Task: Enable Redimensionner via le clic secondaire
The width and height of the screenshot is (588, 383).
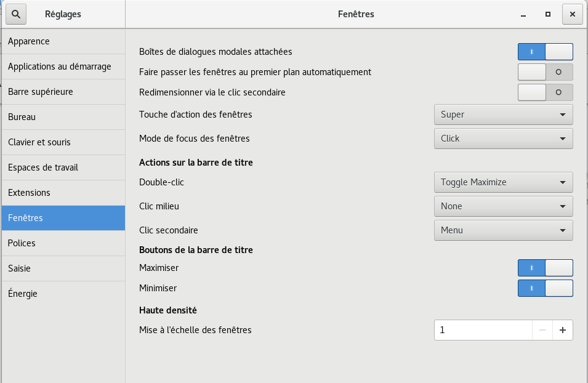Action: pyautogui.click(x=545, y=92)
